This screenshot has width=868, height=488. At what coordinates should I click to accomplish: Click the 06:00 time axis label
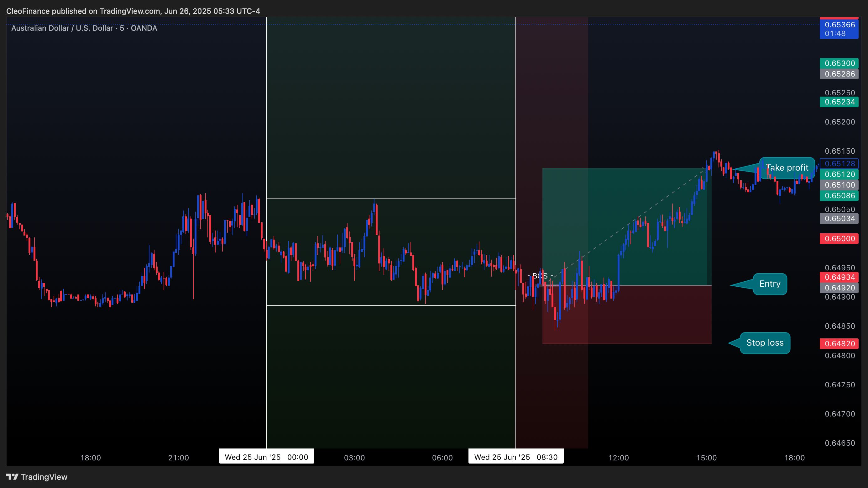click(x=442, y=458)
